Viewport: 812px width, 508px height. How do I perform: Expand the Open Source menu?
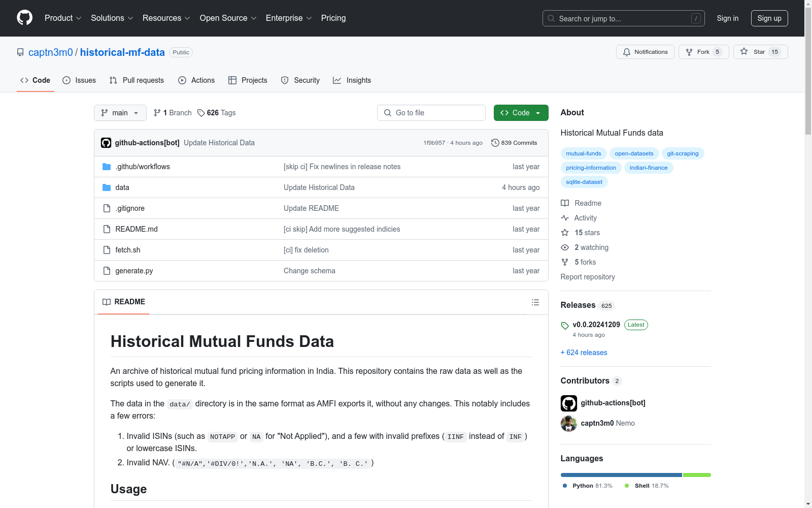(x=228, y=18)
